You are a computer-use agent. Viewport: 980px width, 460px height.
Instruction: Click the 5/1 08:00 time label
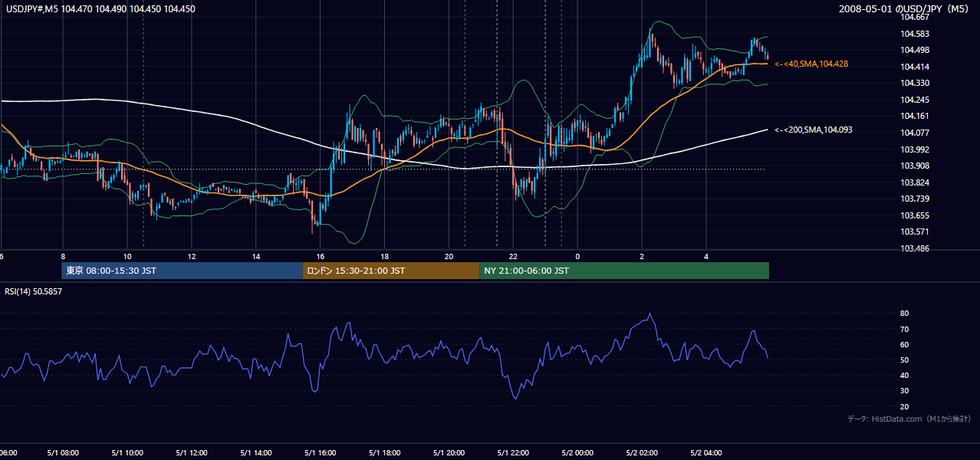(64, 453)
